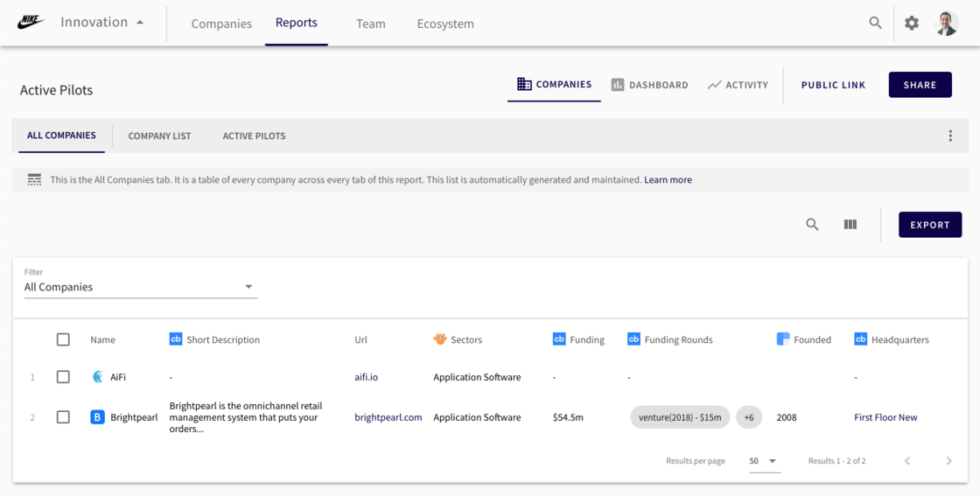Image resolution: width=980 pixels, height=496 pixels.
Task: Click the user profile avatar
Action: 947,23
